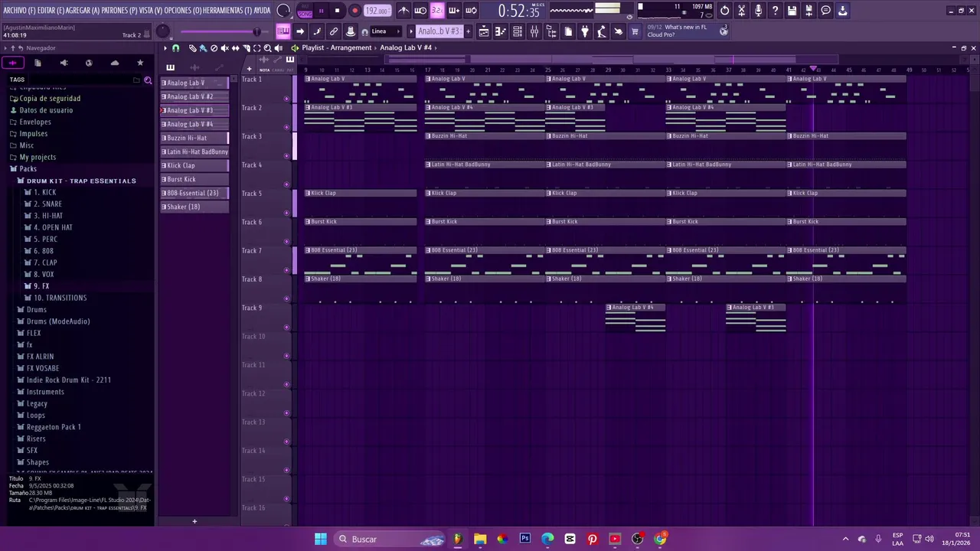980x551 pixels.
Task: Mute Track 7 with its dot
Action: click(x=286, y=270)
